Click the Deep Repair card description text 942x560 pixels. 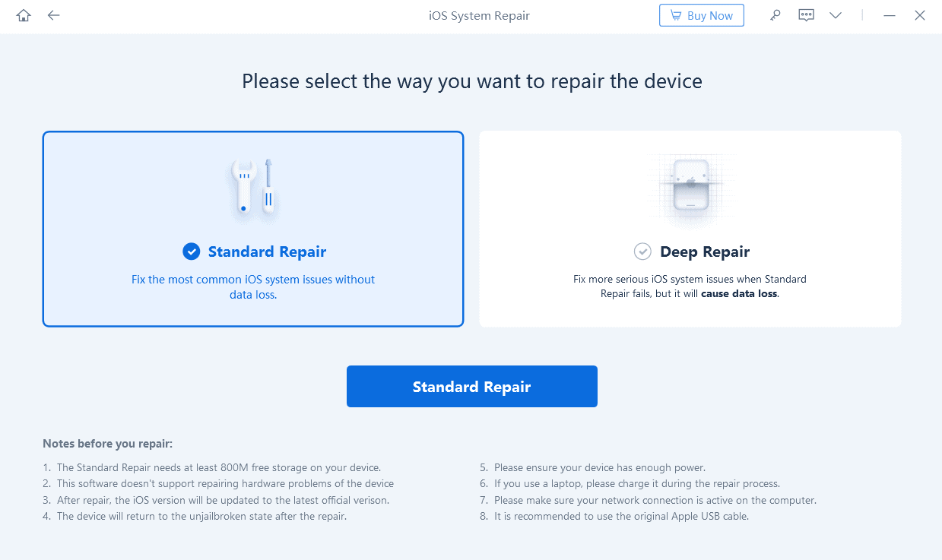coord(690,286)
